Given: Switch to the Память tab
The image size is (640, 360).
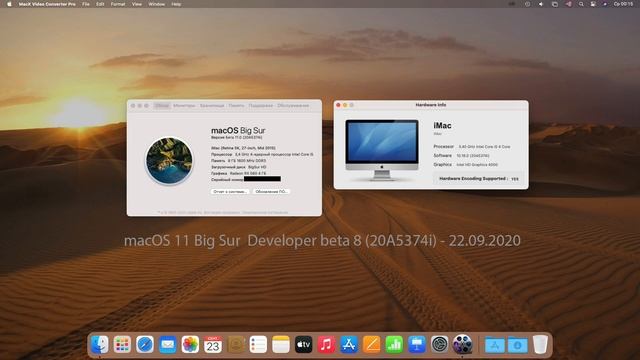Looking at the screenshot, I should (x=236, y=106).
